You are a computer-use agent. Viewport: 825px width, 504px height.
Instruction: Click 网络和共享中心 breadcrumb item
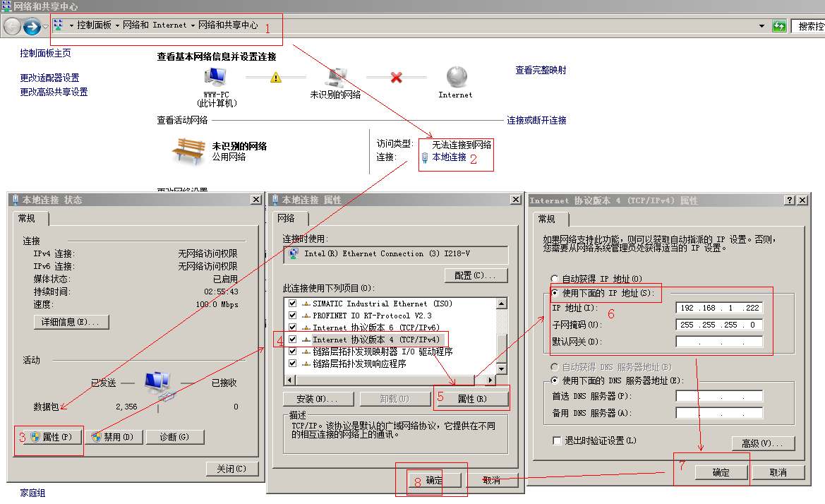pos(228,25)
